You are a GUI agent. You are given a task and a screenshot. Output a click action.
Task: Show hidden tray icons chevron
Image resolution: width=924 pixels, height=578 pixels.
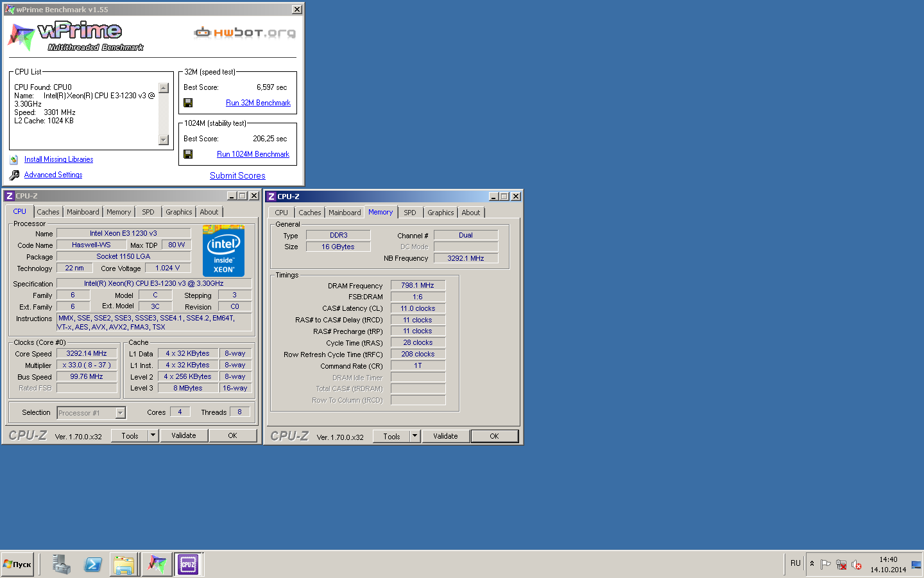click(x=812, y=564)
